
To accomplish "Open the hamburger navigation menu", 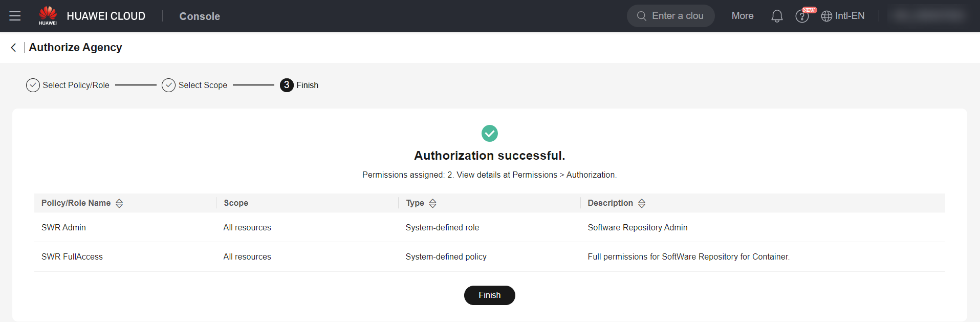I will coord(15,16).
